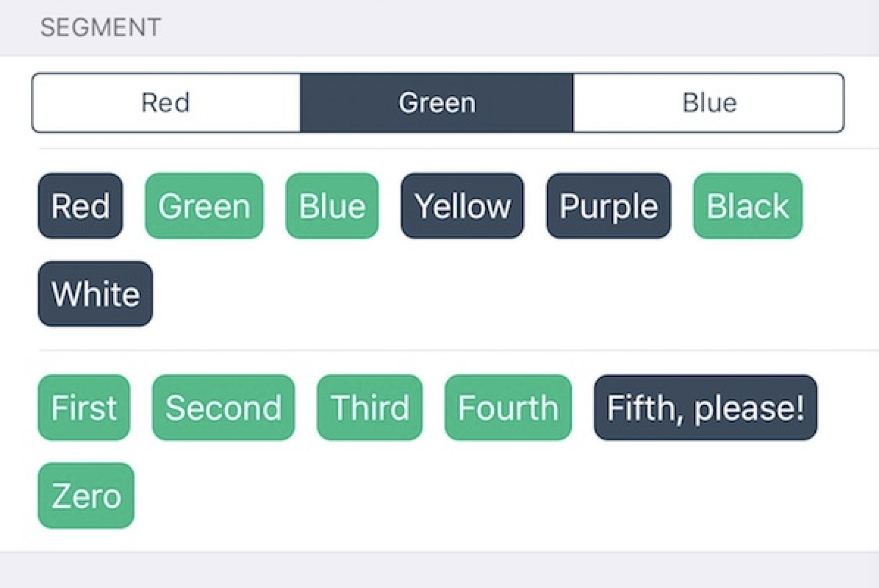Image resolution: width=879 pixels, height=588 pixels.
Task: Select the Yellow tag chip
Action: click(x=462, y=206)
